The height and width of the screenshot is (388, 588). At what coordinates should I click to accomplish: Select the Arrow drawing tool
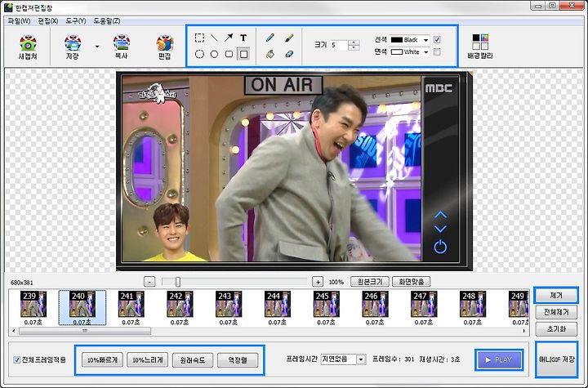coord(229,38)
